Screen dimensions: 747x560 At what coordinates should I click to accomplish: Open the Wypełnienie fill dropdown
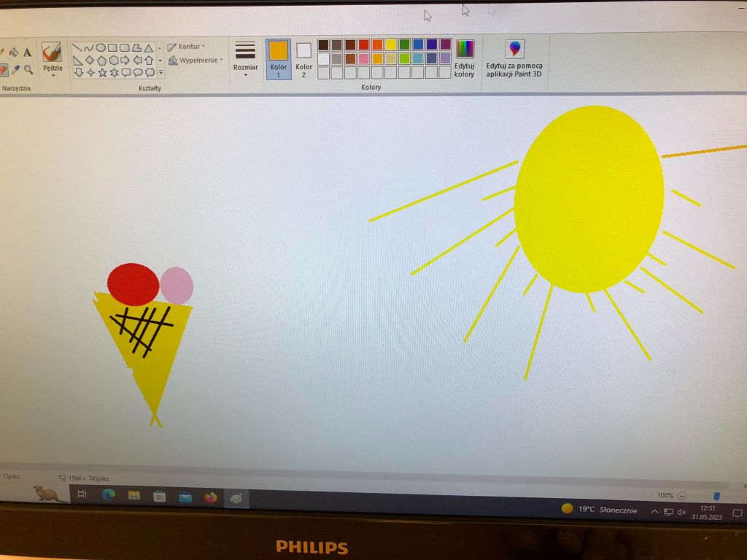196,60
